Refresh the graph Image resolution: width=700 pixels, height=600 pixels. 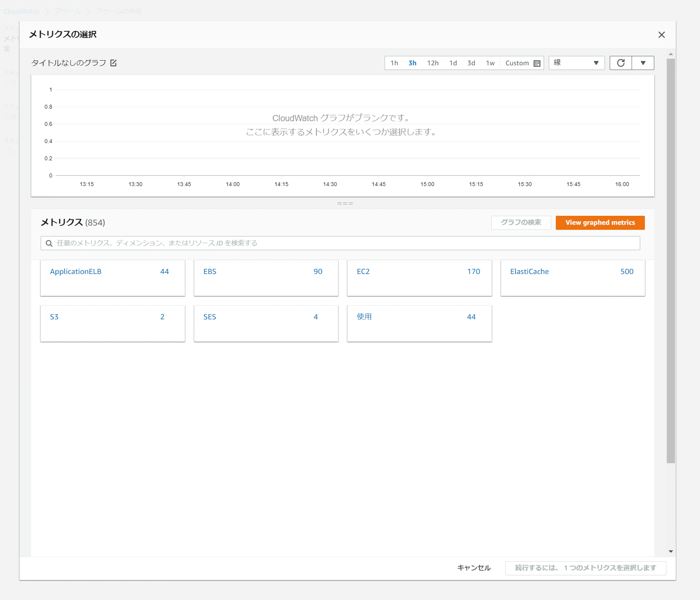(x=621, y=63)
